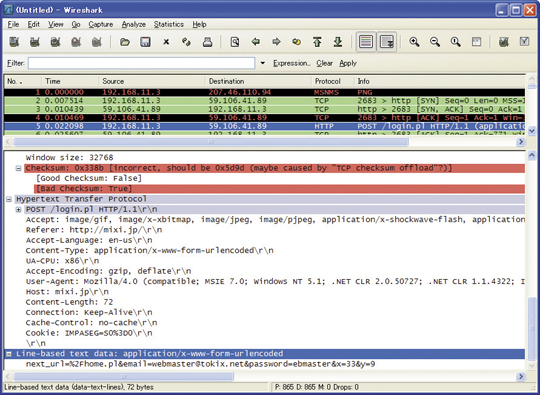
Task: Select the Window size: 32768 line
Action: [x=69, y=158]
